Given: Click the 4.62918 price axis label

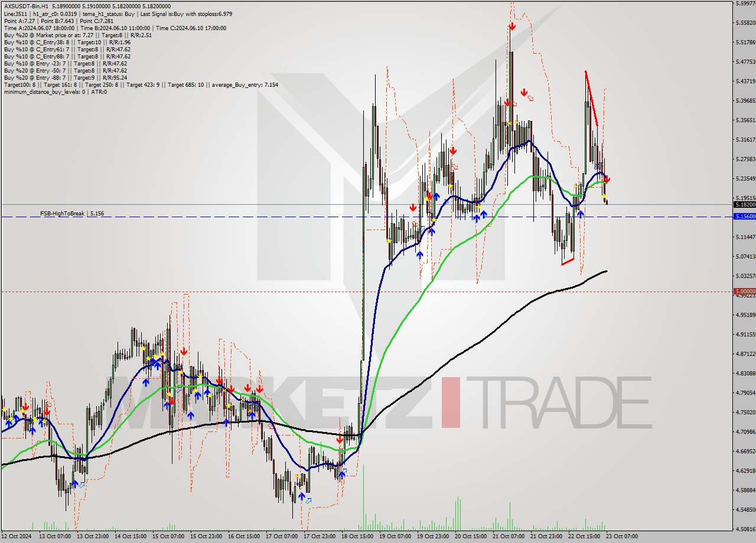Looking at the screenshot, I should point(745,470).
